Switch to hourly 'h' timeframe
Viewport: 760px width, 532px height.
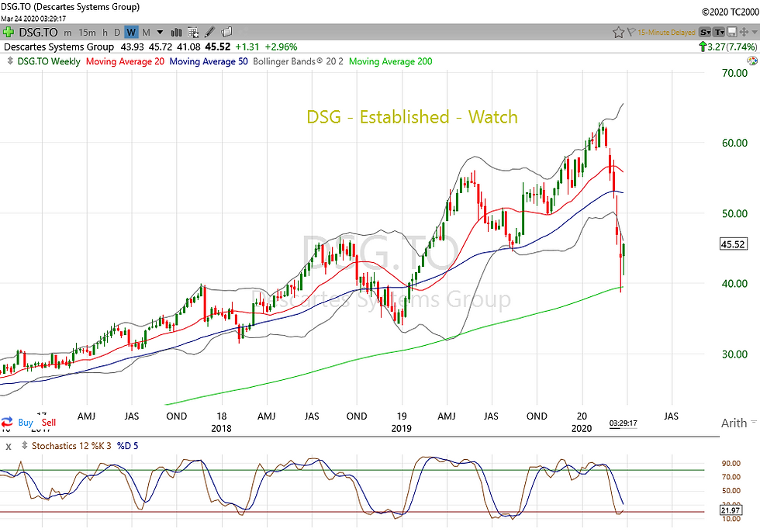tap(105, 33)
